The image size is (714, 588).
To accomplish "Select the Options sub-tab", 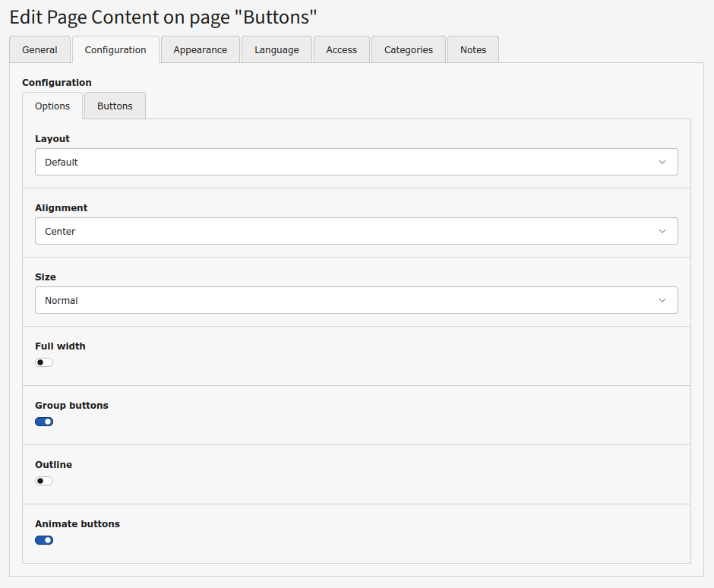I will tap(52, 106).
